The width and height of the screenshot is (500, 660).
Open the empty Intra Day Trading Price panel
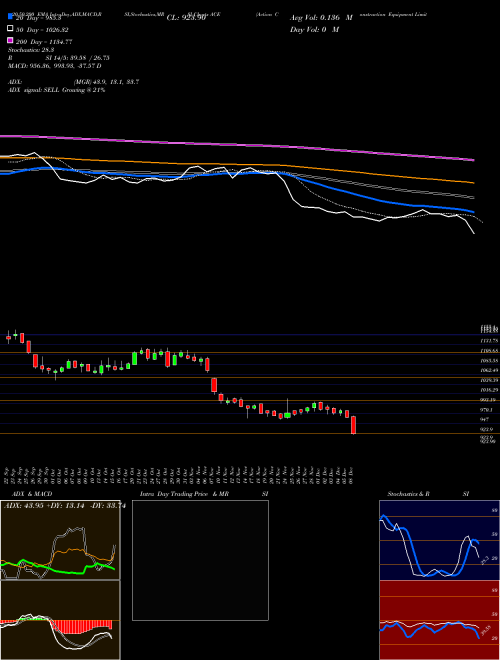[200, 560]
